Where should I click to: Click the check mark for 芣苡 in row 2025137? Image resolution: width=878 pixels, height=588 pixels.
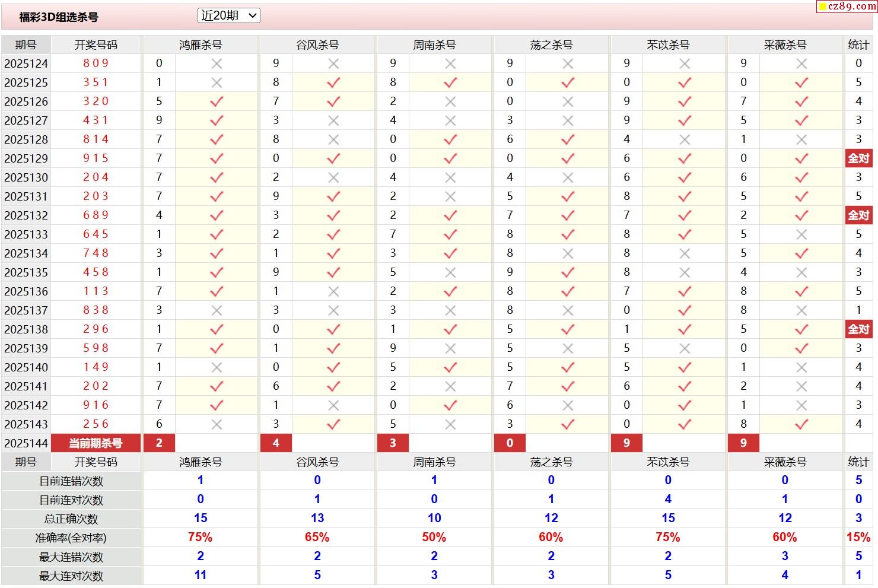click(x=684, y=310)
